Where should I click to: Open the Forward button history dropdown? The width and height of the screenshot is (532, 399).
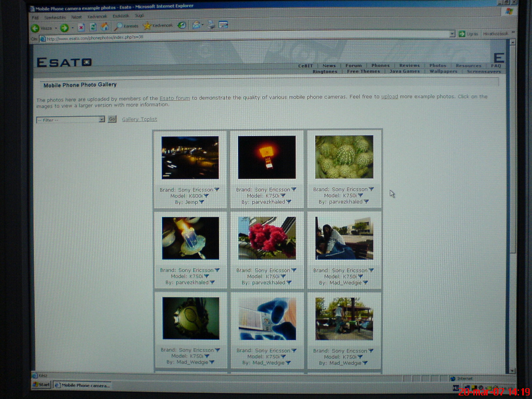(72, 28)
